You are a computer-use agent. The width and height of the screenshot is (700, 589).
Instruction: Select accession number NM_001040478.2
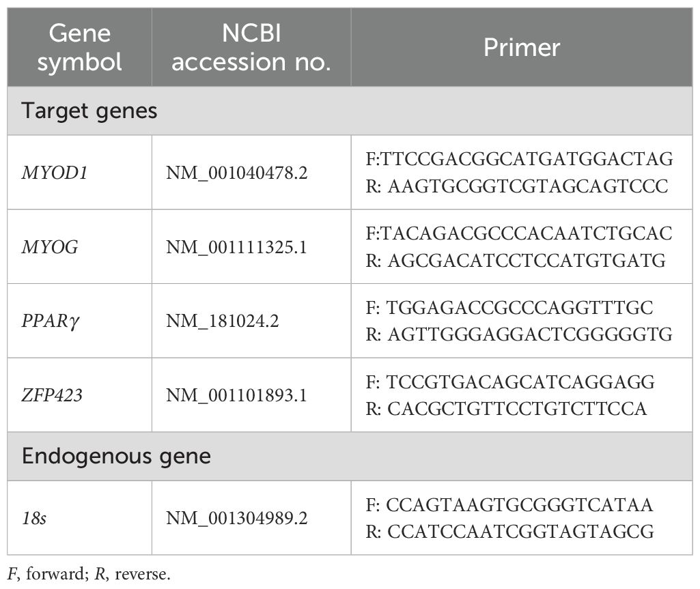coord(237,172)
